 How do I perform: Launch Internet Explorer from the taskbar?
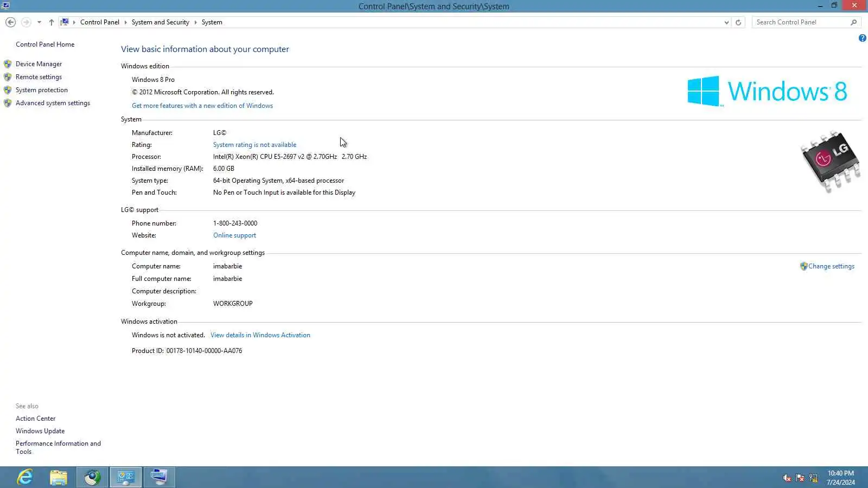(x=25, y=477)
